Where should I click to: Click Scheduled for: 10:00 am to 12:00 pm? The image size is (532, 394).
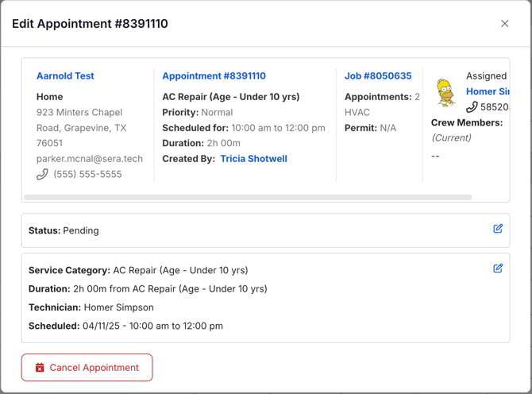(x=244, y=128)
